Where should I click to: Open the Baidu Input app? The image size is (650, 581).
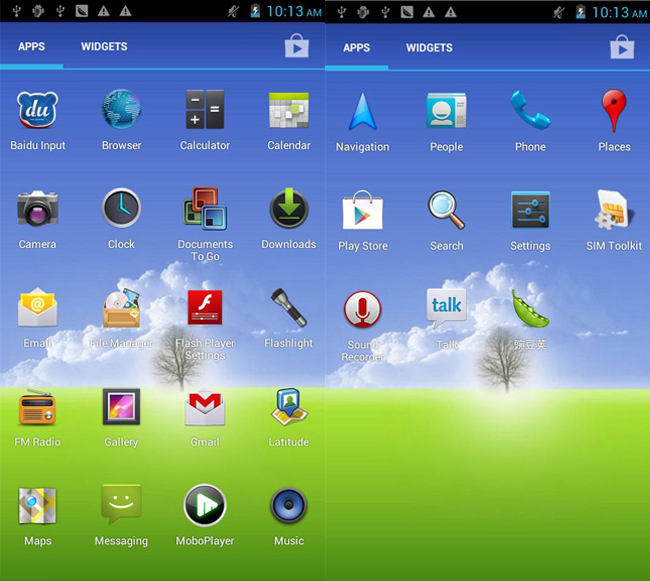[37, 110]
